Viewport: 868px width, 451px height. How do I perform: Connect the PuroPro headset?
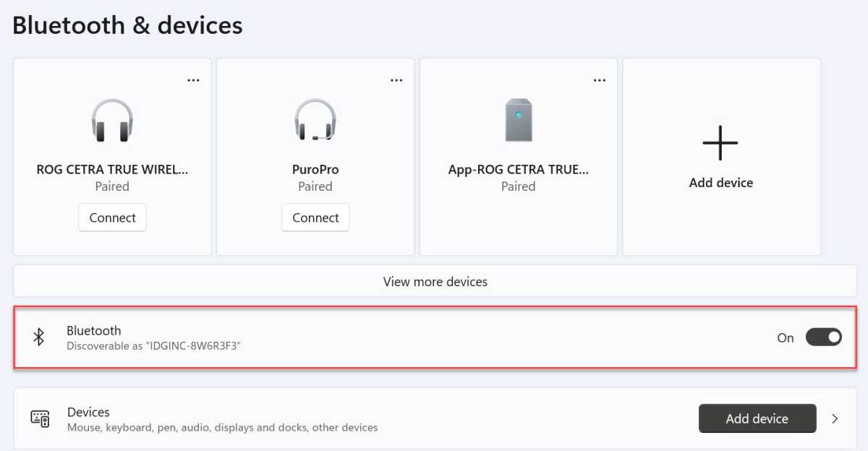click(x=315, y=218)
